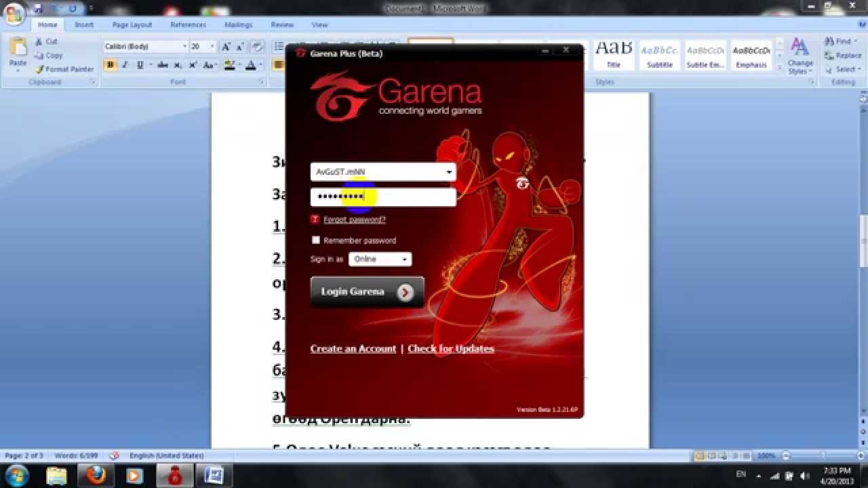Screen dimensions: 868x488
Task: Open the References ribbon tab
Action: 189,24
